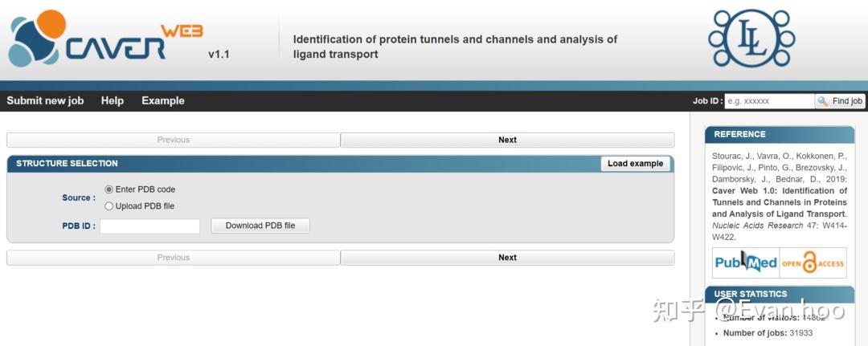Image resolution: width=868 pixels, height=346 pixels.
Task: Focus the PDB ID text field
Action: [149, 226]
